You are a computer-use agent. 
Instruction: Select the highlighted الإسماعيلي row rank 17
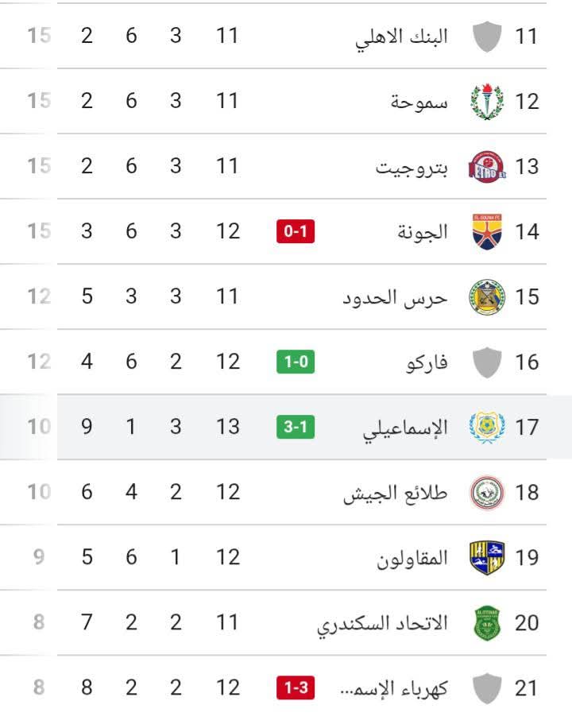coord(527,428)
